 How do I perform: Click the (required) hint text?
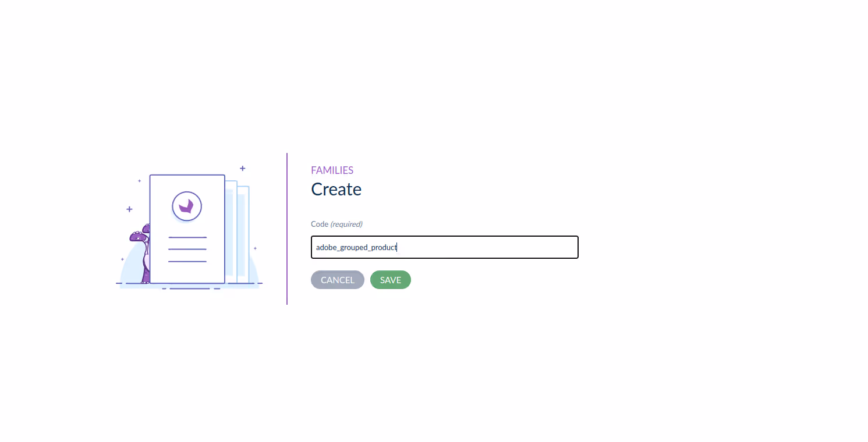346,224
